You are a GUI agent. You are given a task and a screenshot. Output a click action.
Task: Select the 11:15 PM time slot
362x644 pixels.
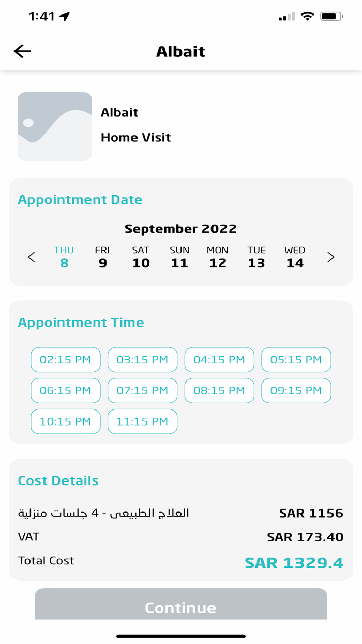click(142, 422)
